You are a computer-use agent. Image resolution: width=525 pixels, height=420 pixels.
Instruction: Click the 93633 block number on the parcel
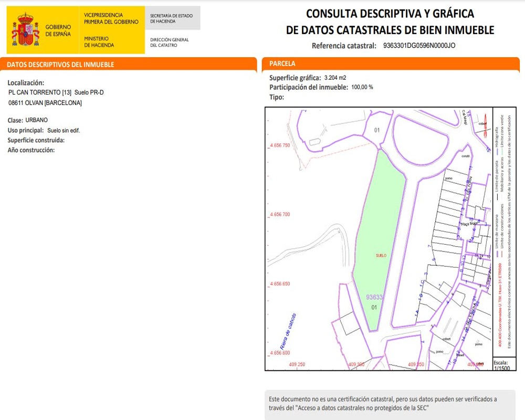pos(374,297)
